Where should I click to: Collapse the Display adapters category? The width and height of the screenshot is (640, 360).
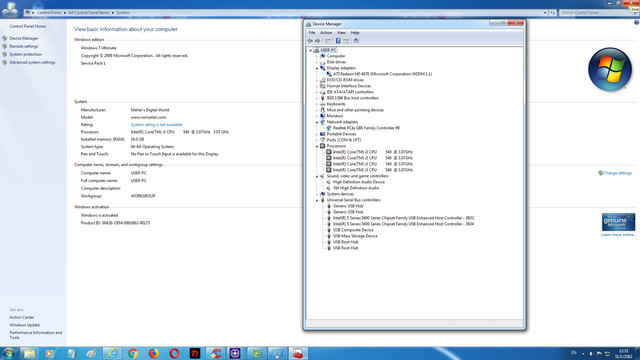coord(317,68)
